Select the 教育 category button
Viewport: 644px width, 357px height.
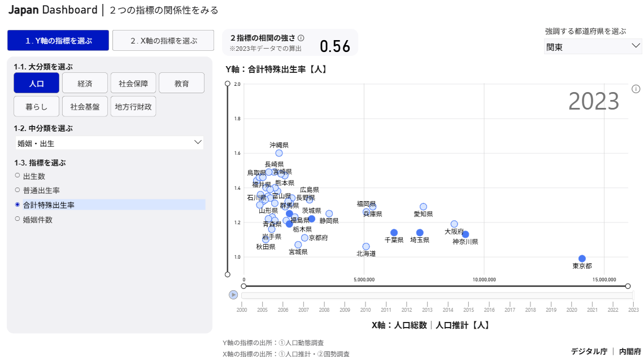[182, 82]
